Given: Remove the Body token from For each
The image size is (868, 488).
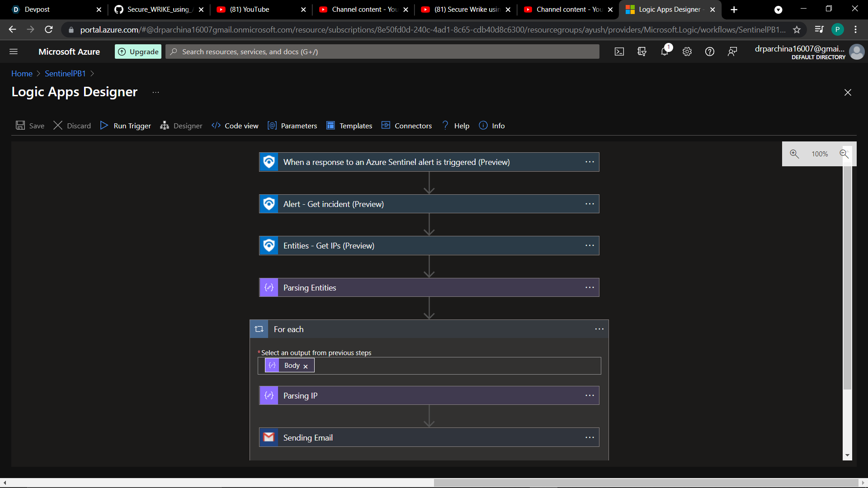Looking at the screenshot, I should tap(306, 366).
